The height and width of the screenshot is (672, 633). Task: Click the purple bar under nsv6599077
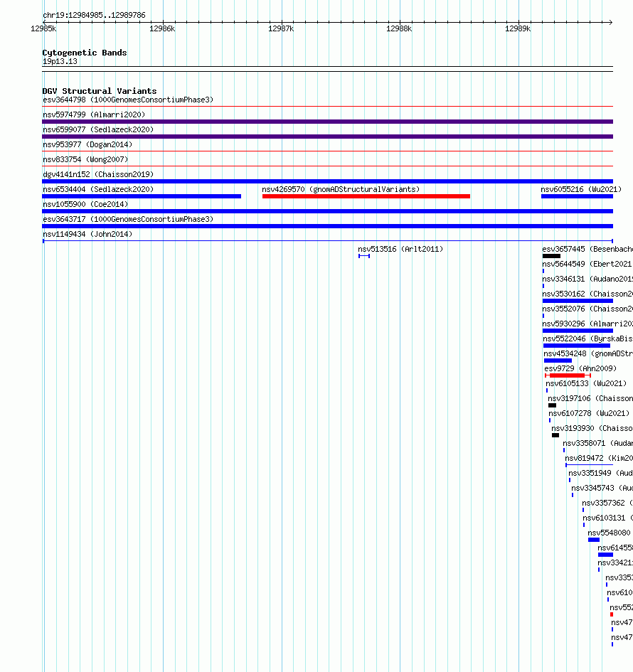tap(327, 137)
